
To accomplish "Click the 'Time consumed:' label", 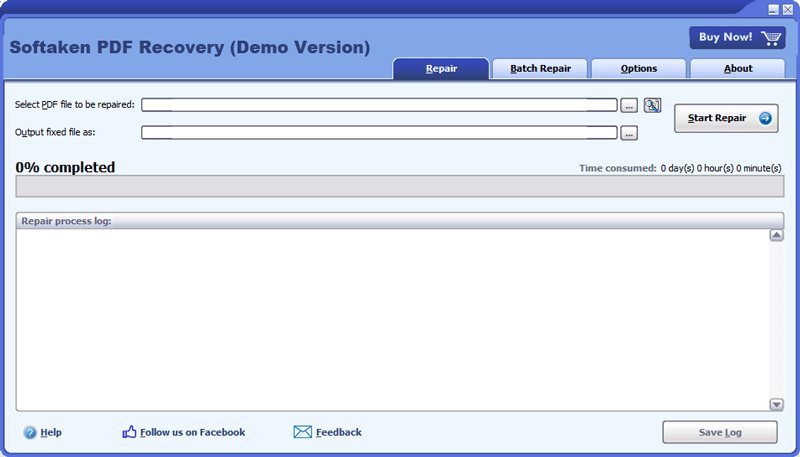I will tap(617, 168).
